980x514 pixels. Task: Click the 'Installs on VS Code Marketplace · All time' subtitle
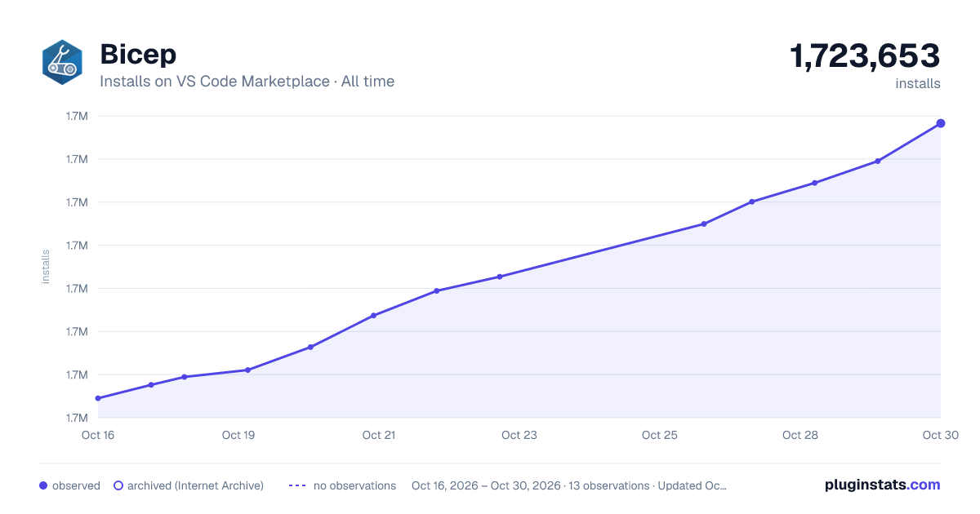[247, 82]
